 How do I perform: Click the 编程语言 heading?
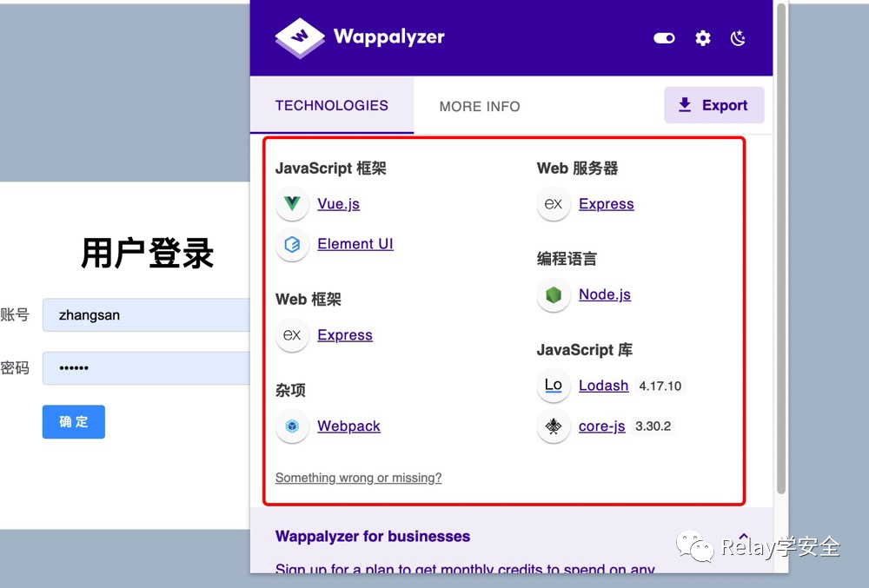567,259
